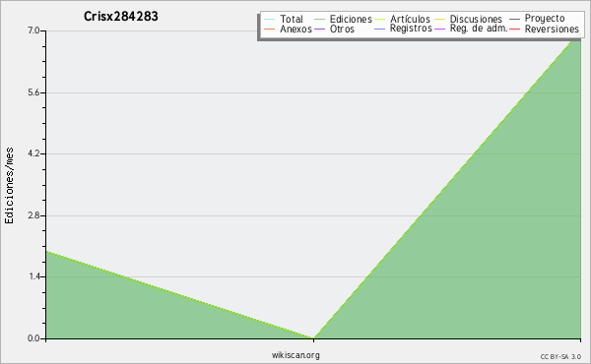This screenshot has height=364, width=591.
Task: Click the chart title Crisx284283
Action: [x=120, y=16]
